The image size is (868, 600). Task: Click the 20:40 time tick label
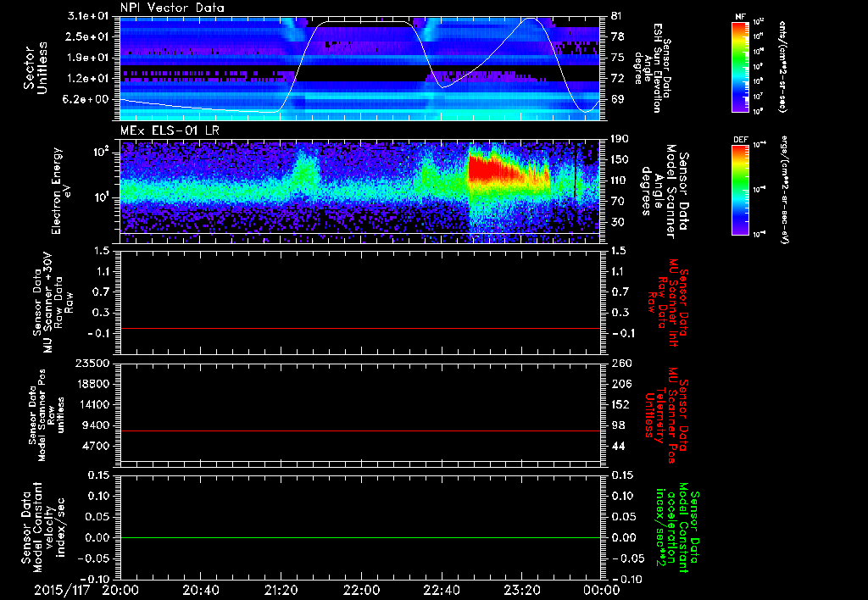[200, 590]
